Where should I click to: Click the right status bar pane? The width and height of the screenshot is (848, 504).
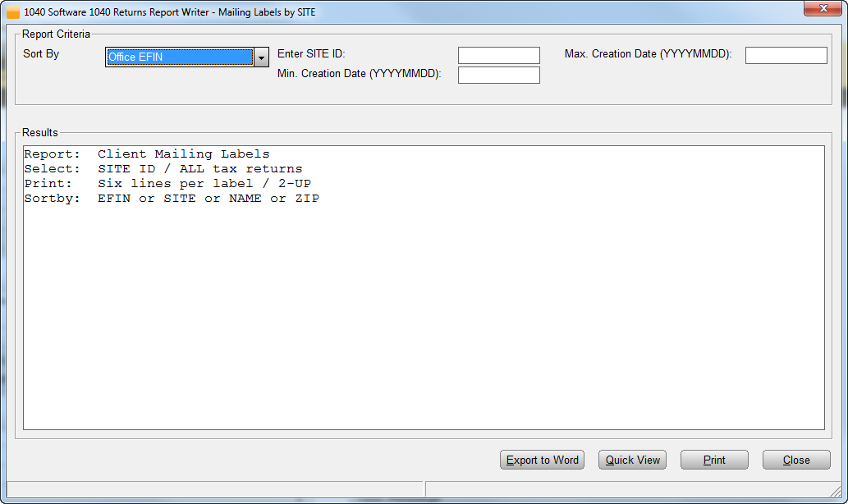pyautogui.click(x=628, y=489)
